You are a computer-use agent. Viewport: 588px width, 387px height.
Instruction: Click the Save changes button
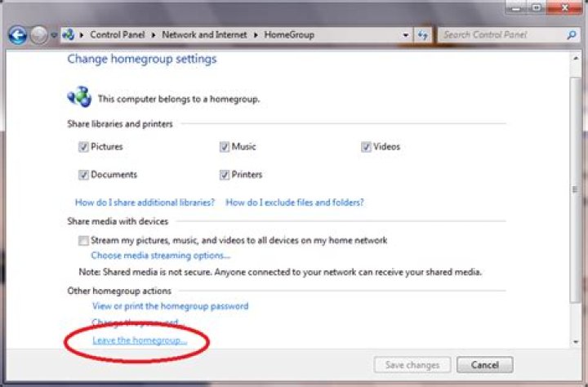pyautogui.click(x=412, y=365)
